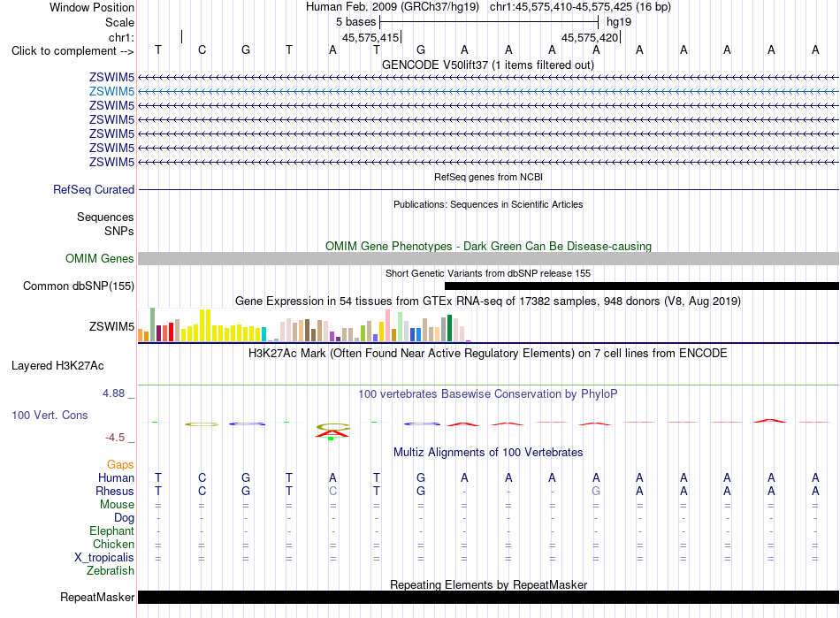
Task: Select the RepeatMasker track label
Action: tap(97, 597)
